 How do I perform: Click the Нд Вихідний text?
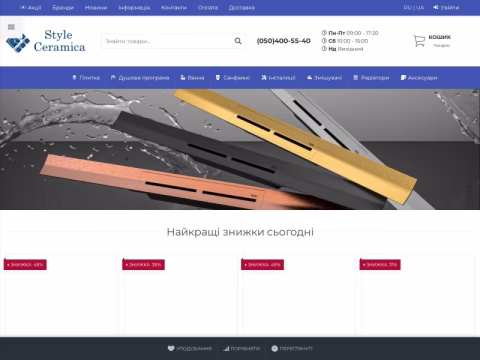[x=346, y=49]
